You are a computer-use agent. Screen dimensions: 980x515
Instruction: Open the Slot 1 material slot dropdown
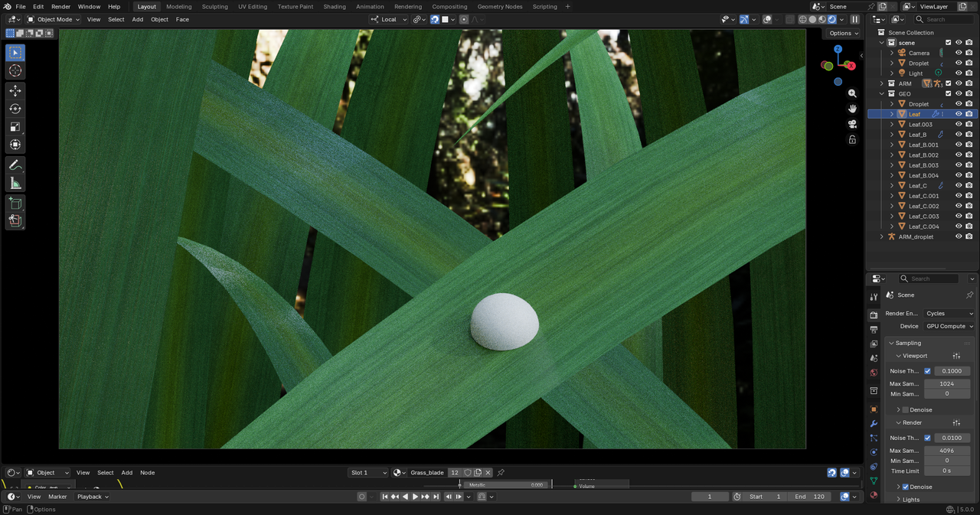coord(367,472)
